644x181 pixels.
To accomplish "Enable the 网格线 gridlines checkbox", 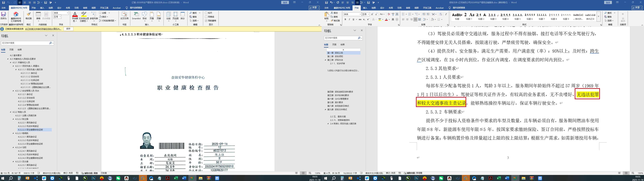I will point(206,17).
